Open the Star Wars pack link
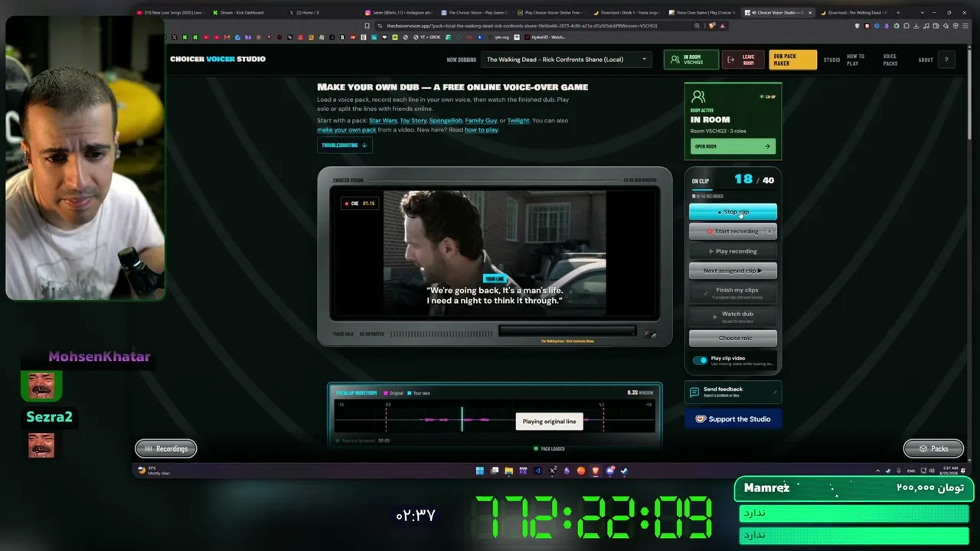 (383, 120)
